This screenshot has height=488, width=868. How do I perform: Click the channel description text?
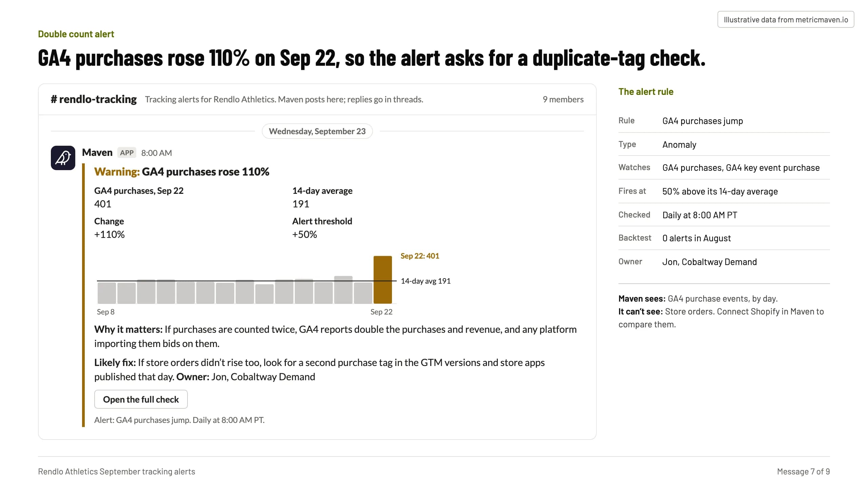(284, 99)
